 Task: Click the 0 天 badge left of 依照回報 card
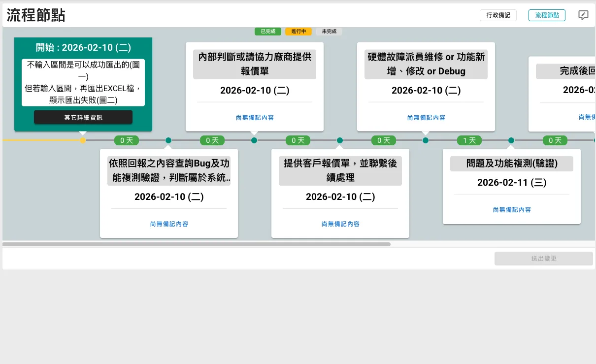126,140
